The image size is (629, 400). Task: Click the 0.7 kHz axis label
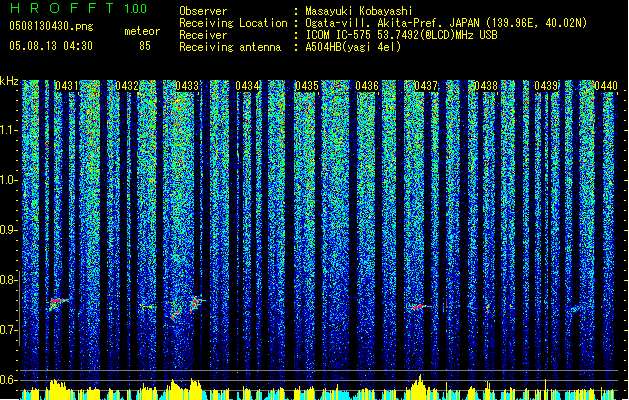[8, 330]
